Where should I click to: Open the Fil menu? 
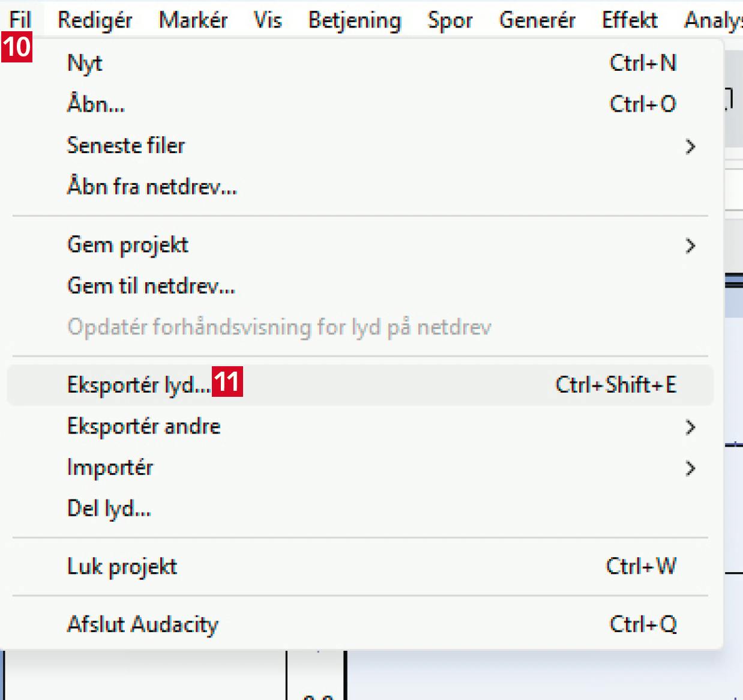pos(20,20)
